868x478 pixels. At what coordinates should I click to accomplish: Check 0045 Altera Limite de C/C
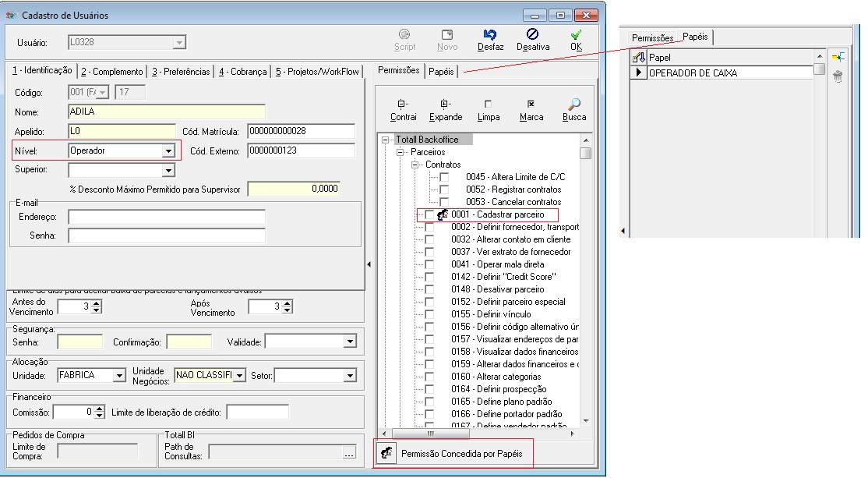click(x=444, y=177)
